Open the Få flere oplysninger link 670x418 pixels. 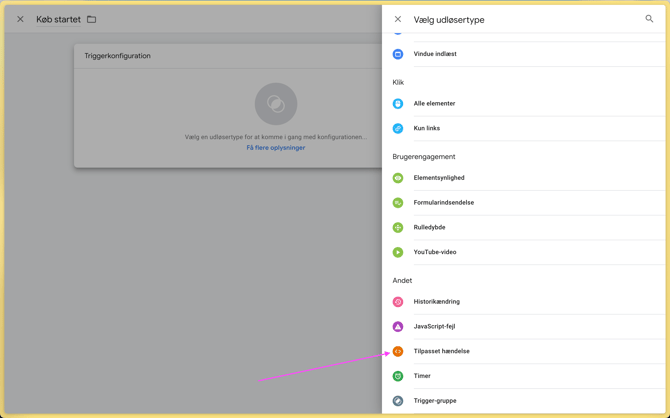[x=276, y=148]
